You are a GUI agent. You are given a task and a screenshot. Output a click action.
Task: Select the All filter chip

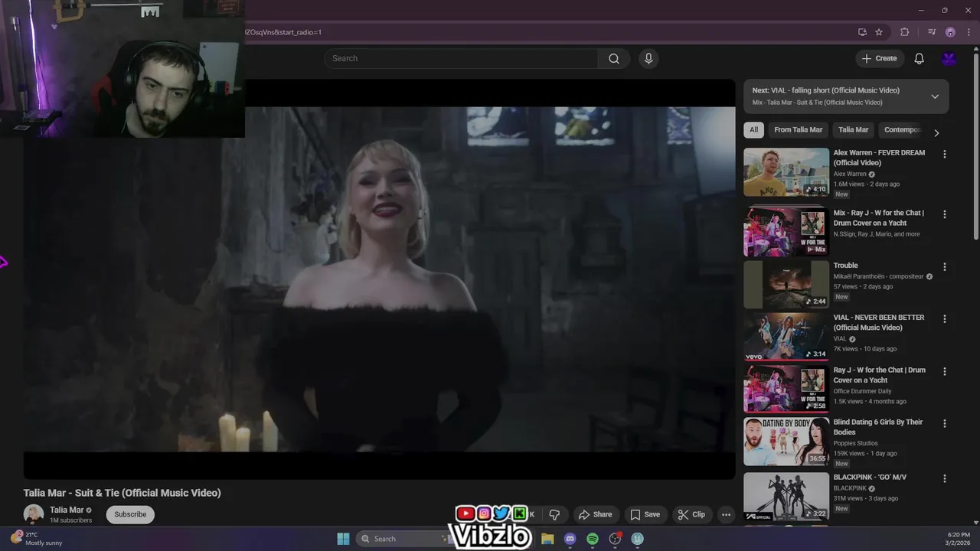pyautogui.click(x=753, y=130)
